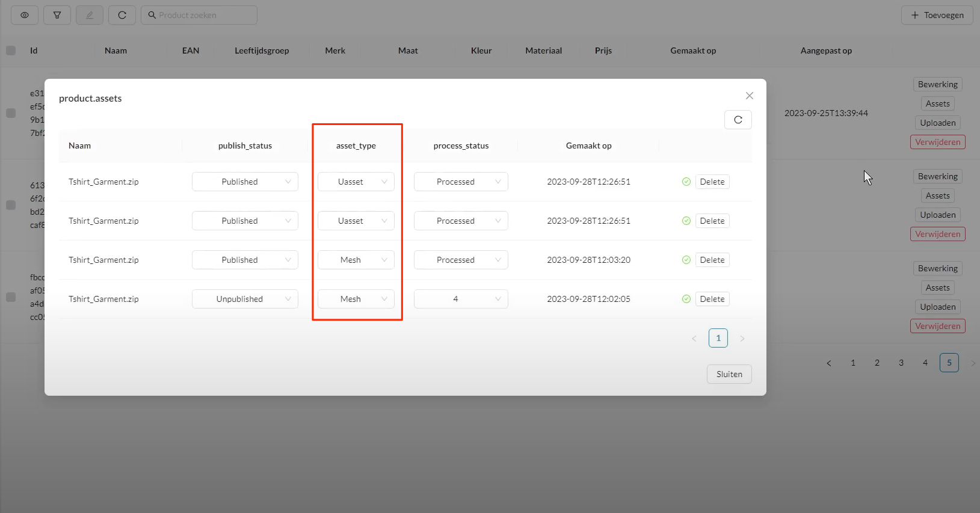The image size is (980, 513).
Task: Open Processed process_status dropdown in first row
Action: [461, 182]
